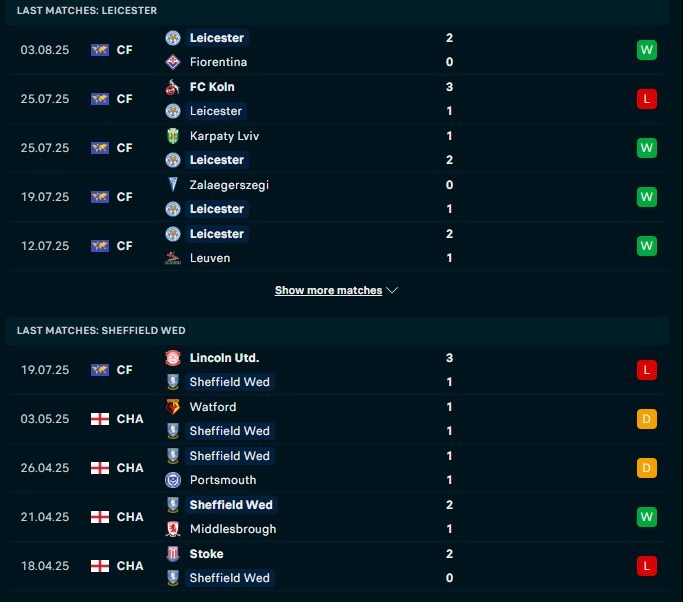Click England flag on 03.05.25 match
The height and width of the screenshot is (602, 683).
tap(100, 419)
